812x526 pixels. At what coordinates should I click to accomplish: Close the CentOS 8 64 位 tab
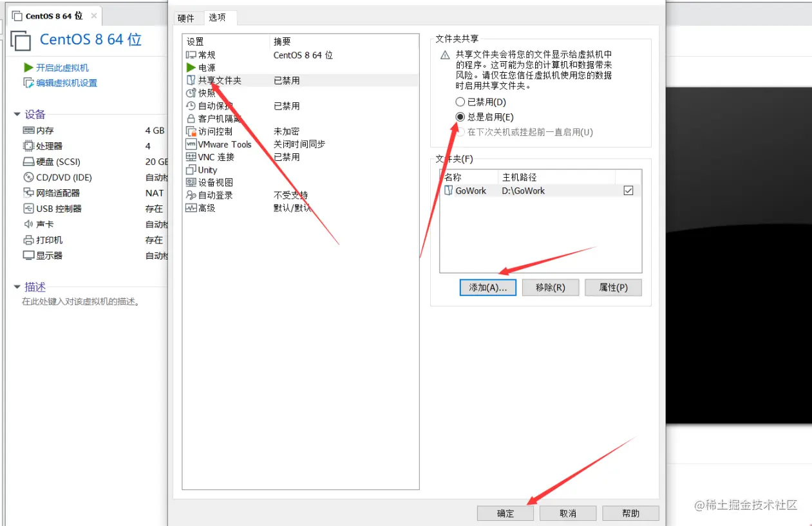click(x=94, y=16)
